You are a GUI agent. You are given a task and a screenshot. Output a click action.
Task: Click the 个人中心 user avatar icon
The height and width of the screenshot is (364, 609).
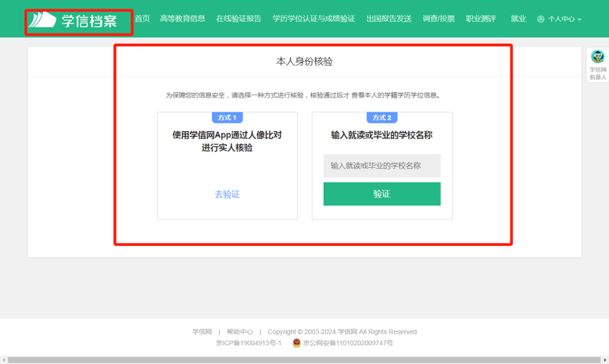[540, 19]
